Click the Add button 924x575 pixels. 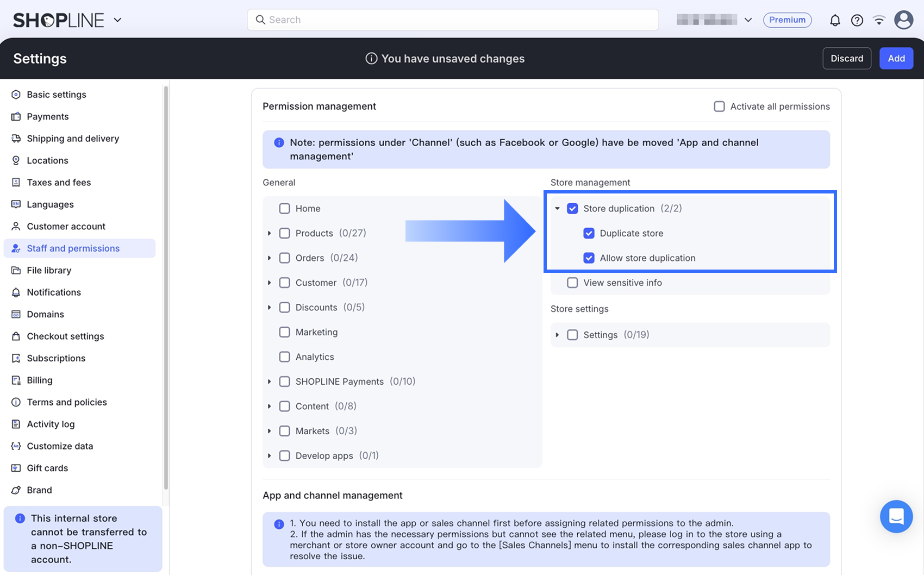896,58
